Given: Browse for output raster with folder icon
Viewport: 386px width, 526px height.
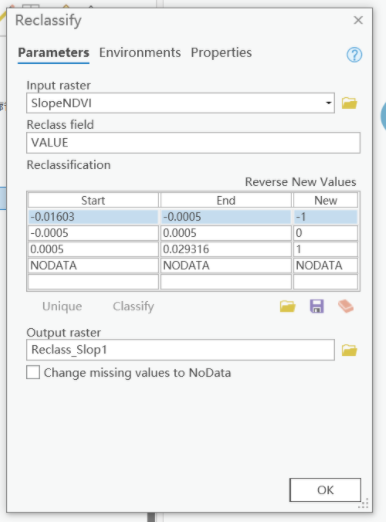Looking at the screenshot, I should coord(349,350).
